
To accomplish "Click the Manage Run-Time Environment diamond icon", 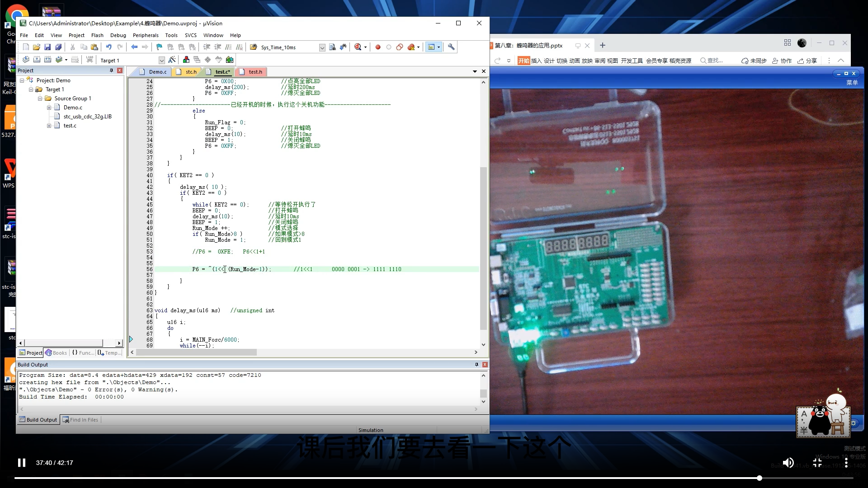I will pyautogui.click(x=208, y=60).
